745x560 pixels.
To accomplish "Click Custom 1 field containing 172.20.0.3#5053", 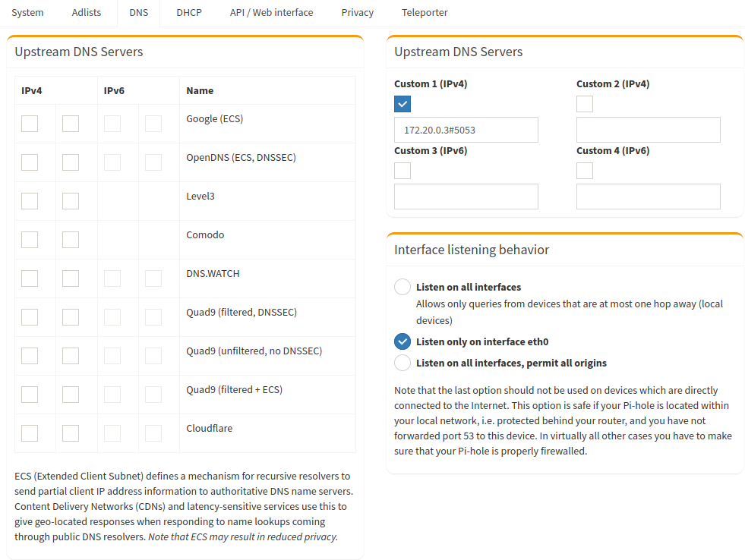I will point(466,130).
